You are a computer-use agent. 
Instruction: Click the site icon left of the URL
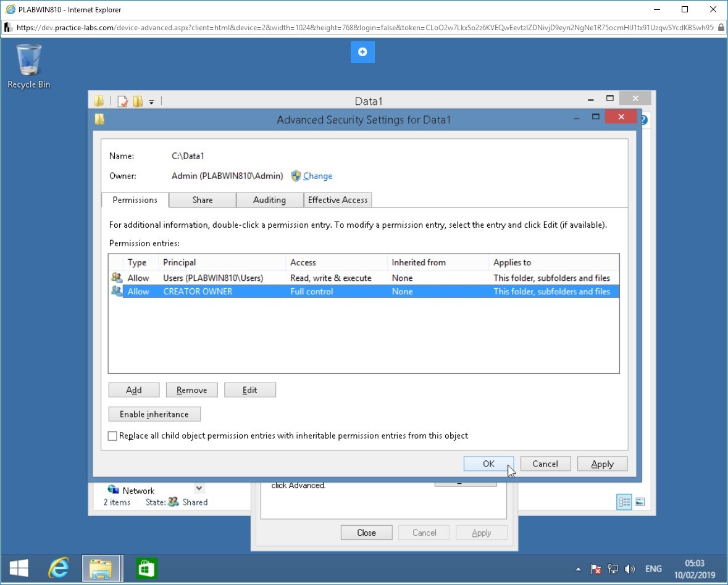pyautogui.click(x=9, y=28)
